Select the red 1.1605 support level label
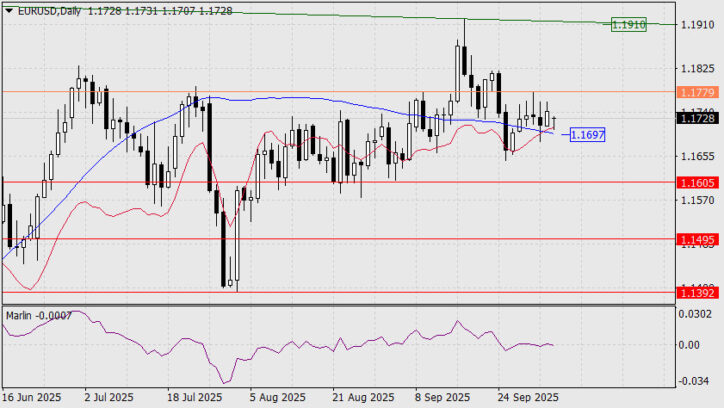 [697, 183]
